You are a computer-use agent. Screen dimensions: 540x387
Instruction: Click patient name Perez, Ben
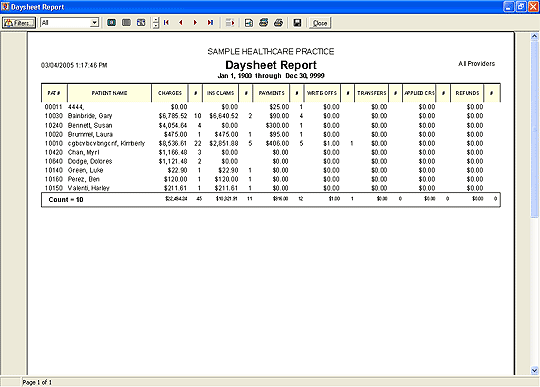click(84, 179)
